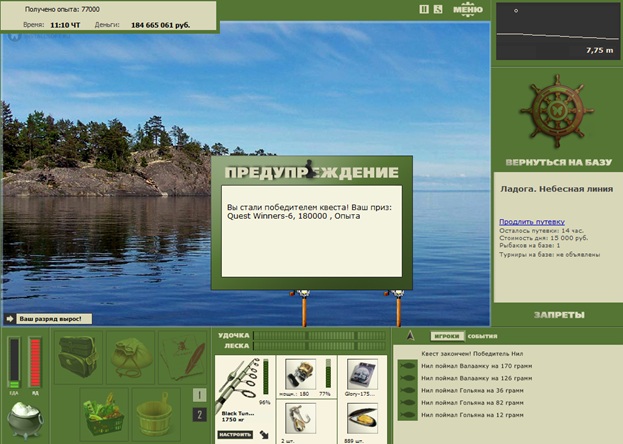Screen dimensions: 623x444
Task: Click the ПРЕДУПРЕЖДЕНИЕ dialog title
Action: [x=312, y=173]
